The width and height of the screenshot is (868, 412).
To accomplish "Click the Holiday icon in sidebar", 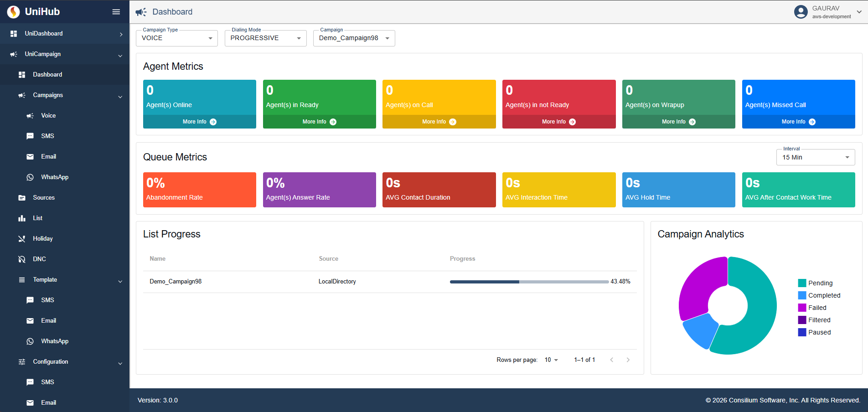I will (22, 239).
